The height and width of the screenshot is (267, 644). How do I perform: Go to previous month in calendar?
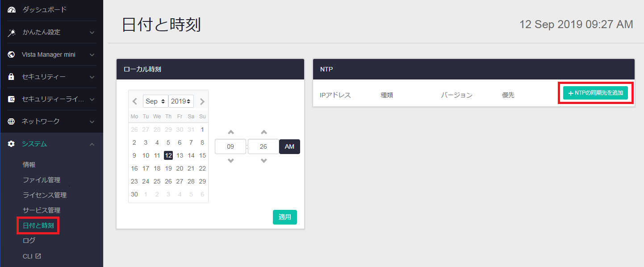tap(135, 101)
